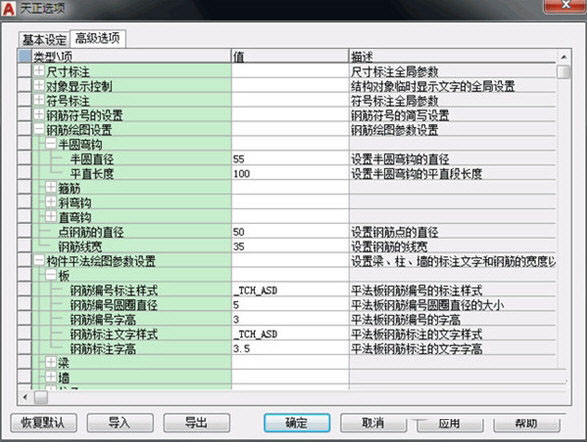Collapse the 板 node
The image size is (587, 442).
[51, 275]
